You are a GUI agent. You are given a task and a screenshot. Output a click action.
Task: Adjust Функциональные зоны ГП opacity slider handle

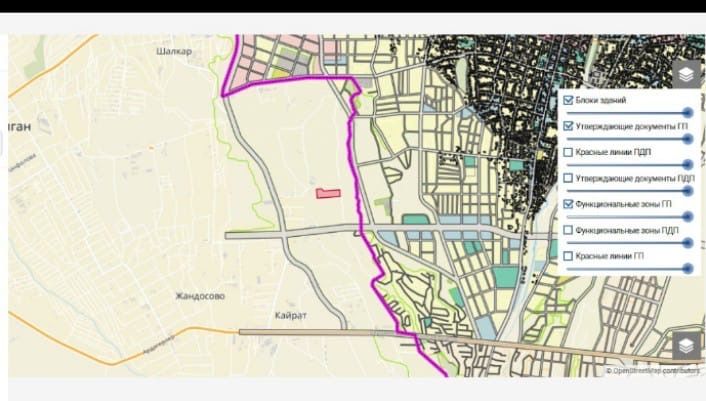click(x=688, y=217)
